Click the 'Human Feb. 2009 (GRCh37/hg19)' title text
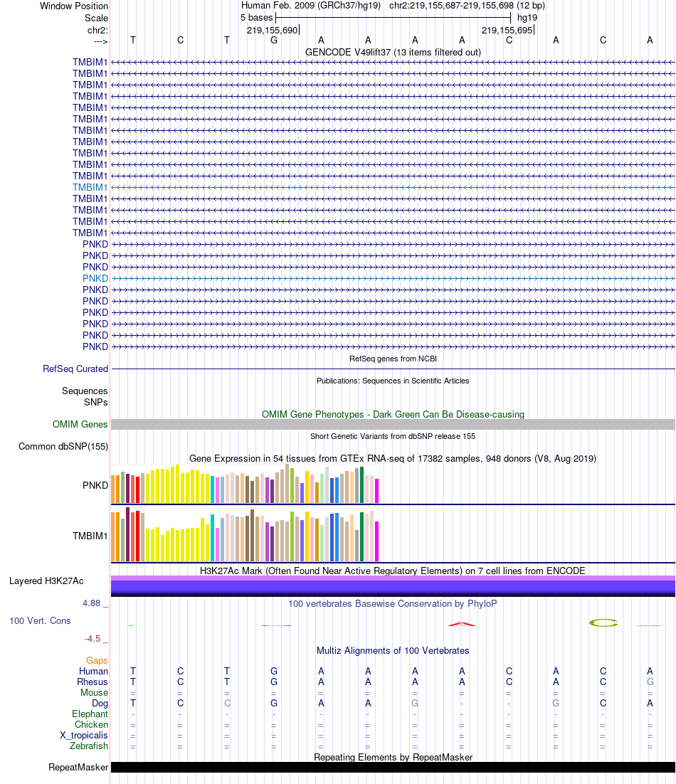Viewport: 676px width, 784px height. (310, 6)
